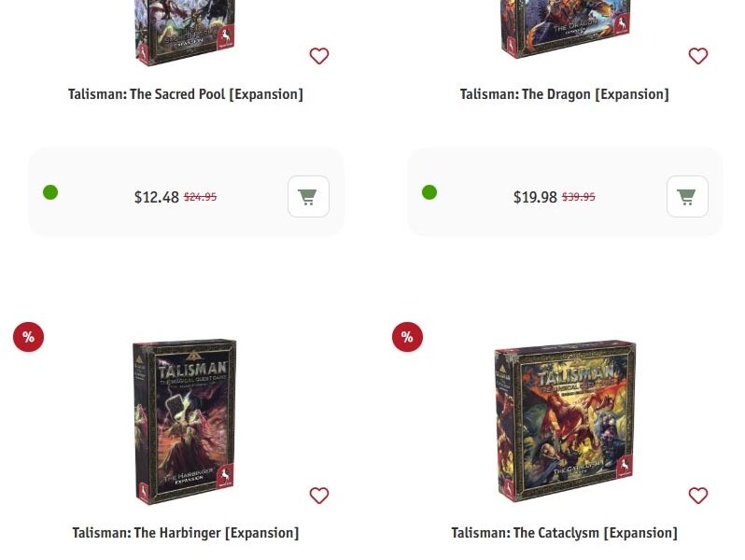The height and width of the screenshot is (560, 745).
Task: Add Sacred Pool to cart via cart icon
Action: (308, 197)
